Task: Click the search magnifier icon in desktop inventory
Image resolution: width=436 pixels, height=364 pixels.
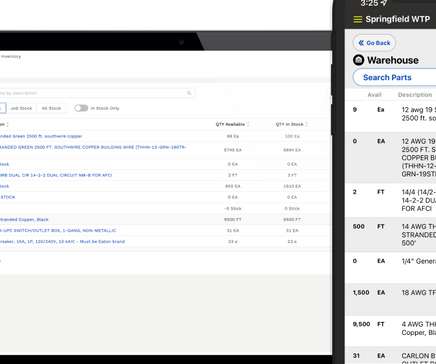Action: click(189, 93)
